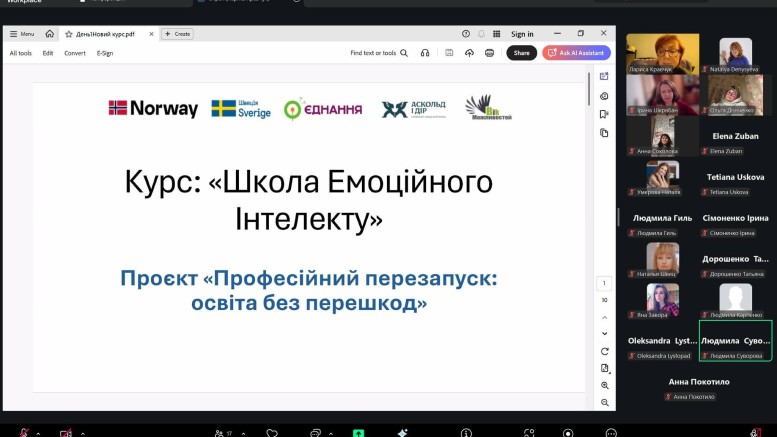
Task: Open the Convert menu
Action: [x=75, y=53]
